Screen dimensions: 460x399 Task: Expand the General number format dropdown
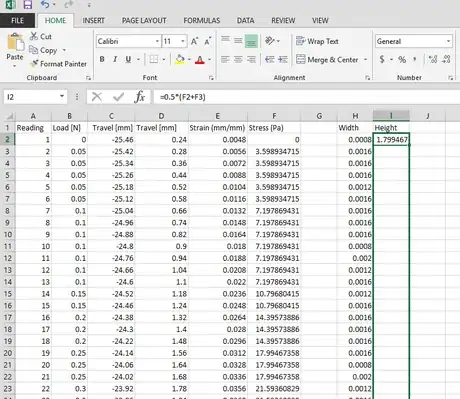pyautogui.click(x=448, y=41)
